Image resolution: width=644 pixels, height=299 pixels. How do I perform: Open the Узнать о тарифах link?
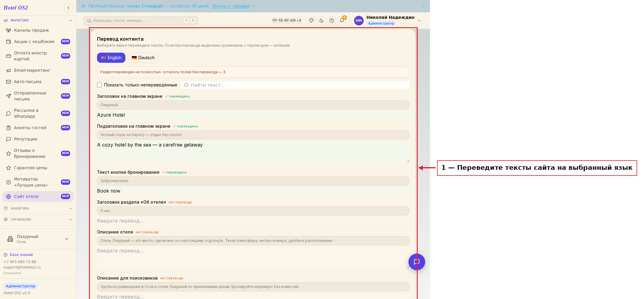click(x=231, y=6)
